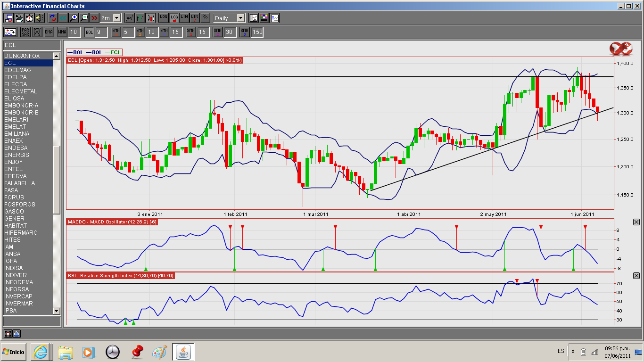Open Windows Explorer folder in taskbar
Viewport: 644px width, 362px height.
(66, 352)
